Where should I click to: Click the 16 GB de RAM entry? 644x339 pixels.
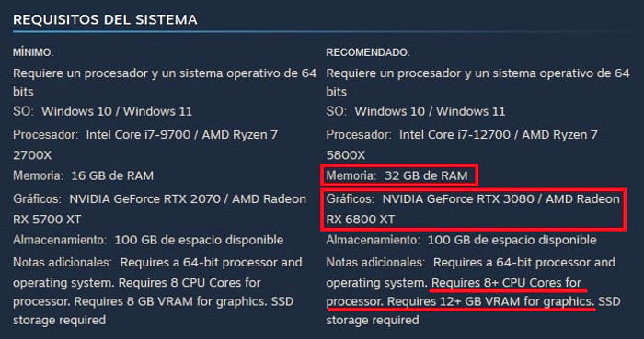coord(112,175)
